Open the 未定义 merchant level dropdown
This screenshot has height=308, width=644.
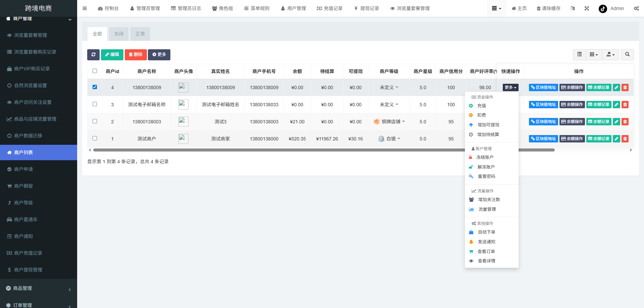[x=389, y=87]
